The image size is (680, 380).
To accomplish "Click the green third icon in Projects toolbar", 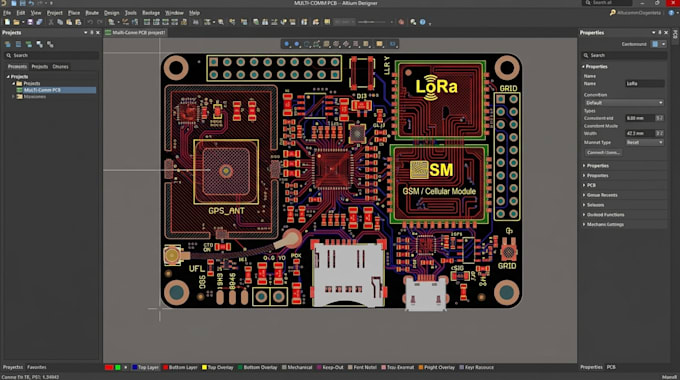I will pos(29,44).
